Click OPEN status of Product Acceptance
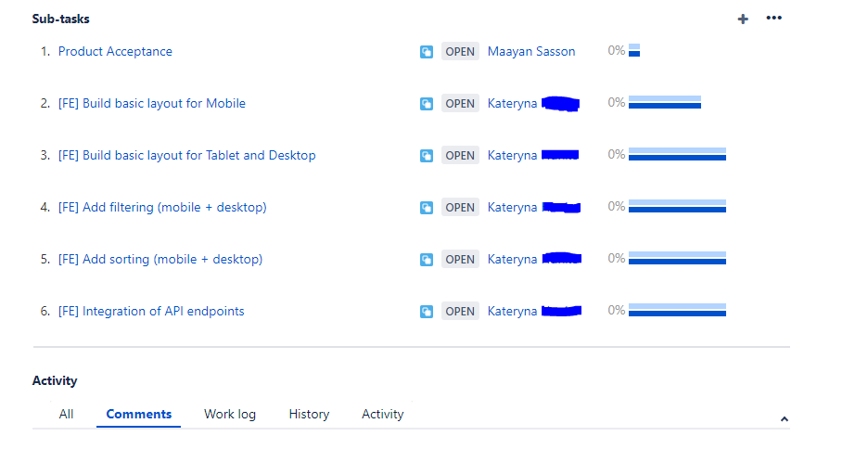868x449 pixels. click(x=460, y=52)
